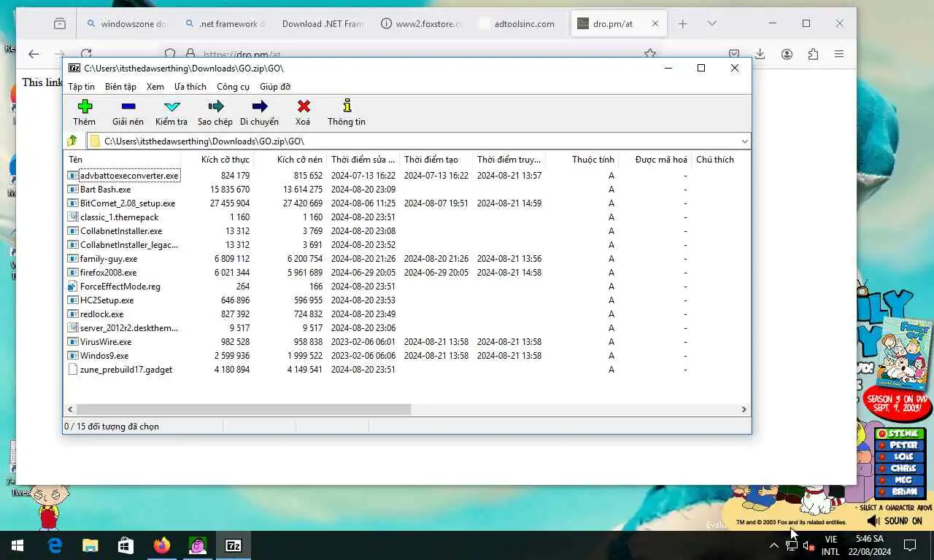Click Firefox downloads arrow icon
The image size is (934, 560).
point(760,54)
